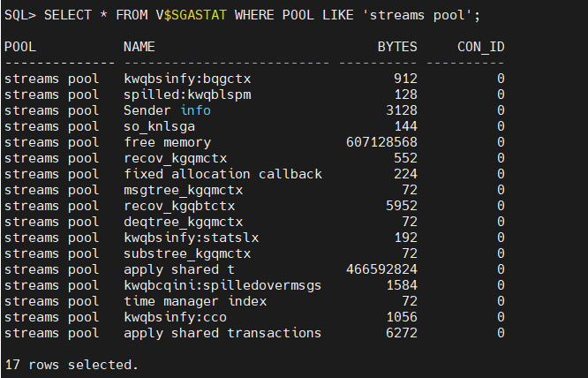Viewport: 588px width, 378px height.
Task: Click the 607128568 bytes value
Action: pos(381,142)
